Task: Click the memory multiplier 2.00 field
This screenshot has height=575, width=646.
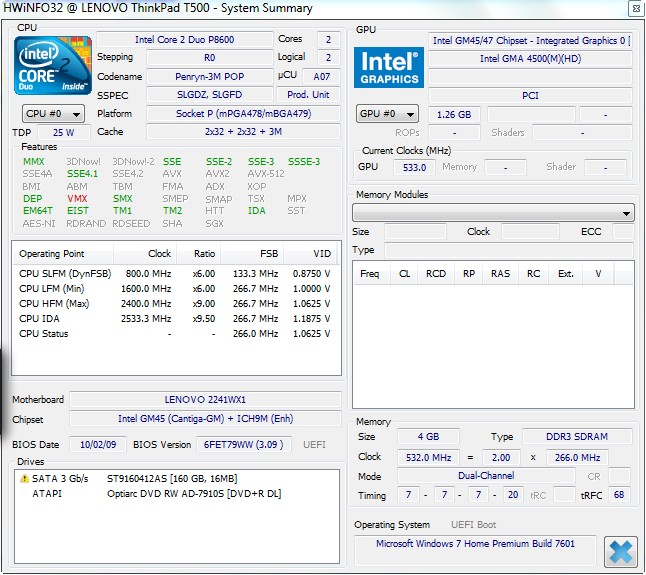Action: pyautogui.click(x=501, y=458)
